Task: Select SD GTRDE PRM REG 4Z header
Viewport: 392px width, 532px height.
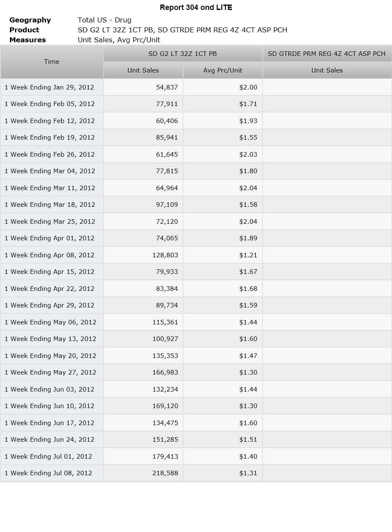Action: [327, 53]
